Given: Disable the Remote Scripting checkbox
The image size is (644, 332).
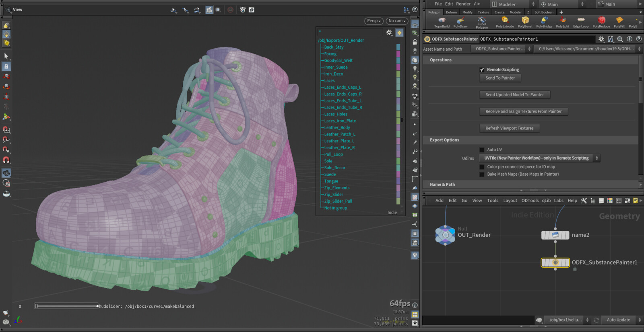Looking at the screenshot, I should [482, 70].
